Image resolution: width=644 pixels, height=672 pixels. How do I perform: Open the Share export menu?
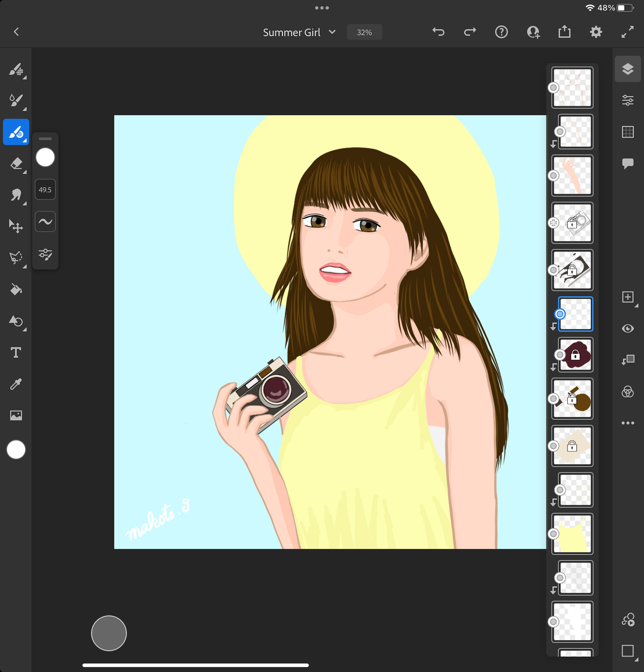(x=564, y=32)
